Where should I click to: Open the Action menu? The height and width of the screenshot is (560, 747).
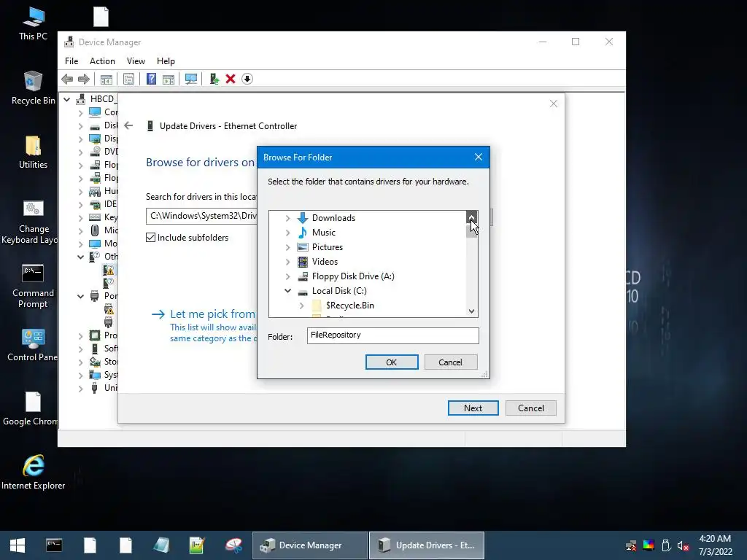tap(102, 61)
